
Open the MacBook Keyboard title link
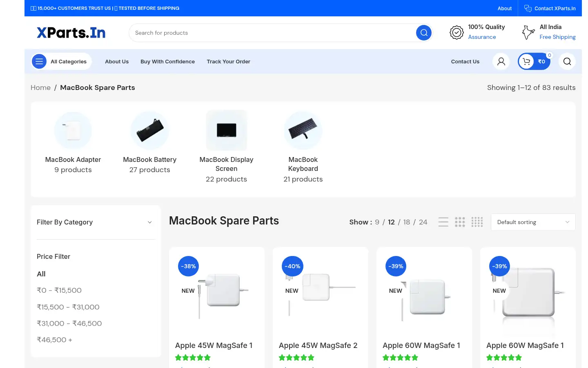point(303,164)
